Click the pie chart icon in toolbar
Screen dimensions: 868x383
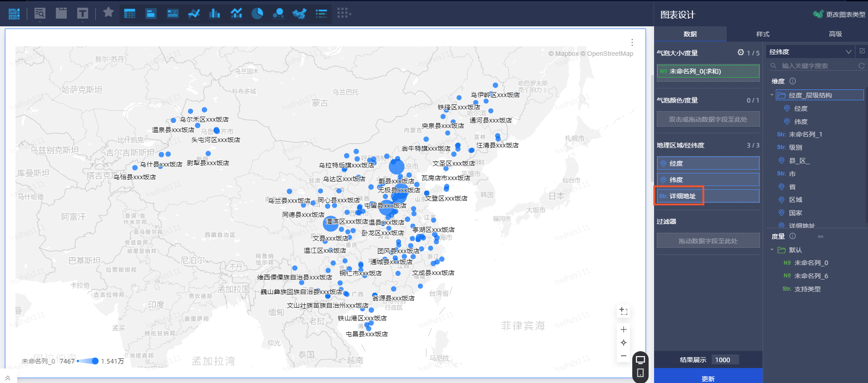coord(257,14)
